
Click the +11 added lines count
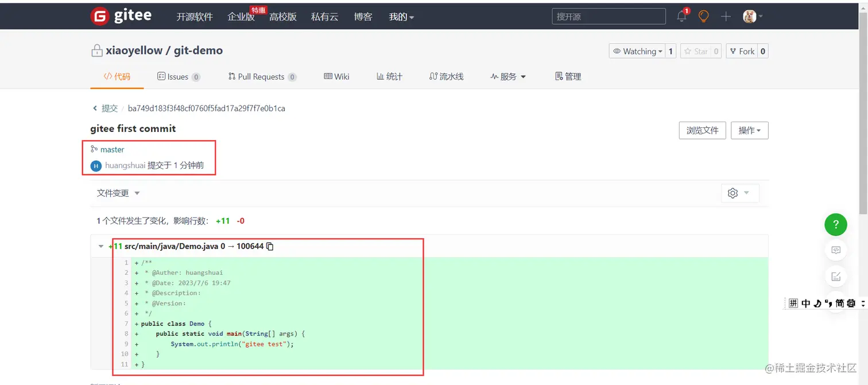tap(223, 221)
